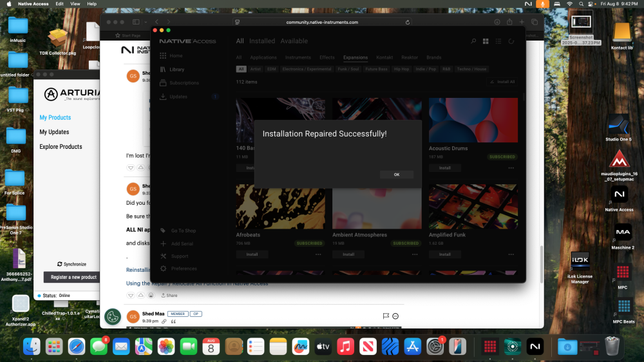The height and width of the screenshot is (362, 644).
Task: Filter expansions by Indie / Pop
Action: coord(426,69)
